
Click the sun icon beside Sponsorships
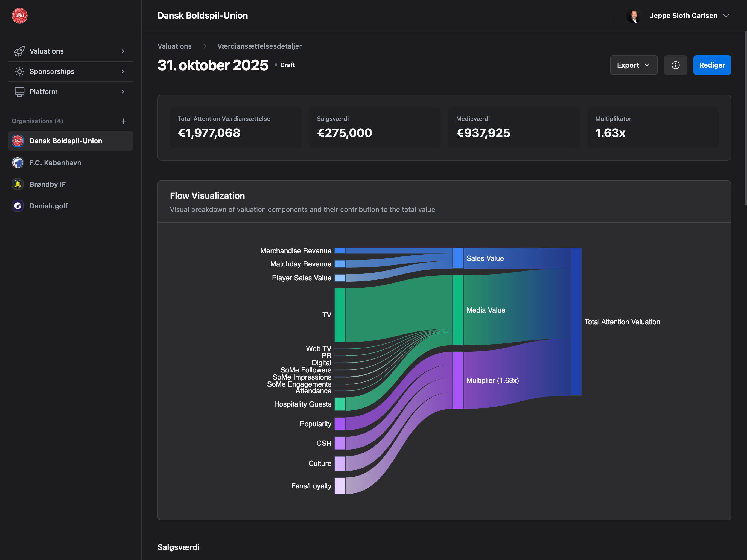coord(19,71)
